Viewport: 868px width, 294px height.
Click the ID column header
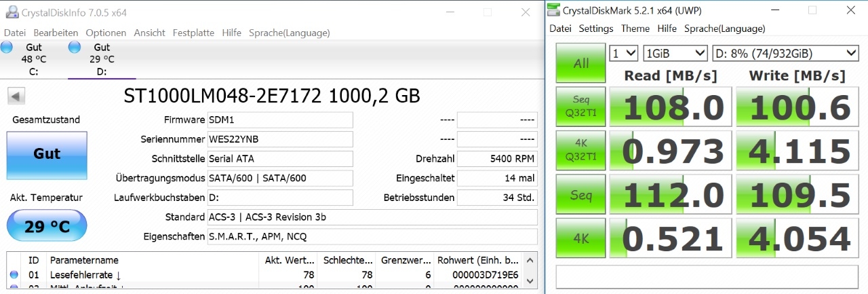[35, 260]
